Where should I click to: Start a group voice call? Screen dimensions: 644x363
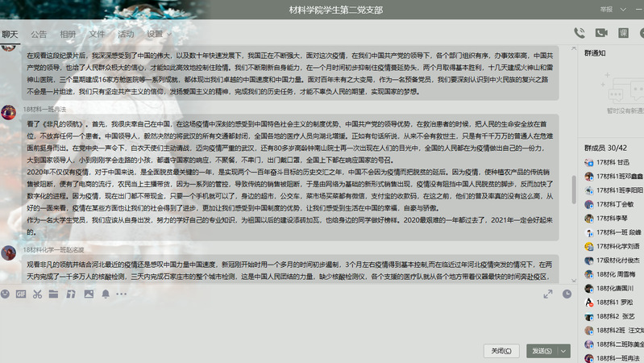pyautogui.click(x=579, y=33)
